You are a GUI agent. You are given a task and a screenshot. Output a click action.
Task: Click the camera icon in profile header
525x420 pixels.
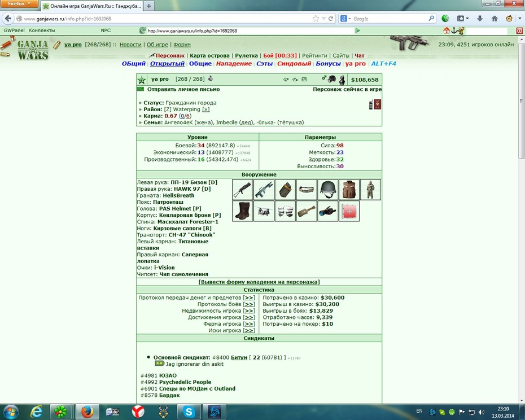tap(332, 79)
